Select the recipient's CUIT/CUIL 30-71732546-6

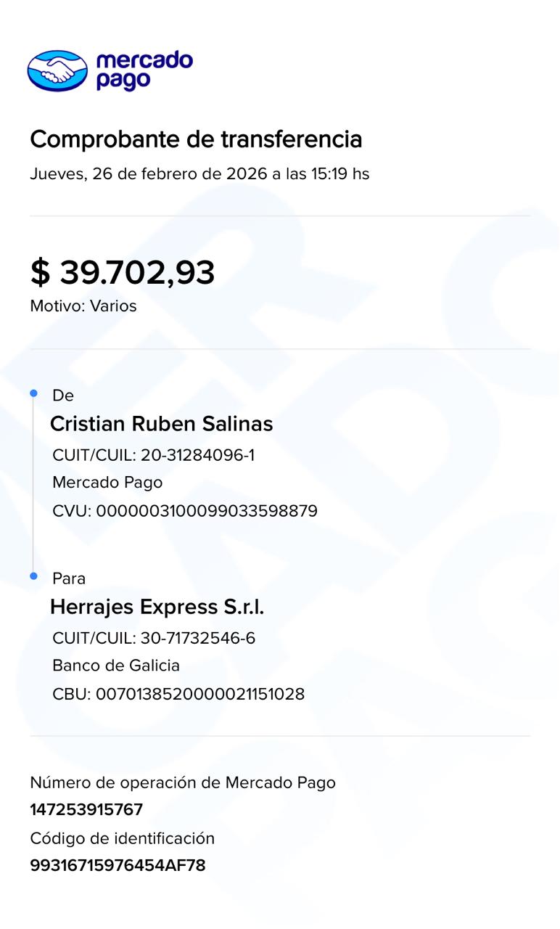pos(197,639)
